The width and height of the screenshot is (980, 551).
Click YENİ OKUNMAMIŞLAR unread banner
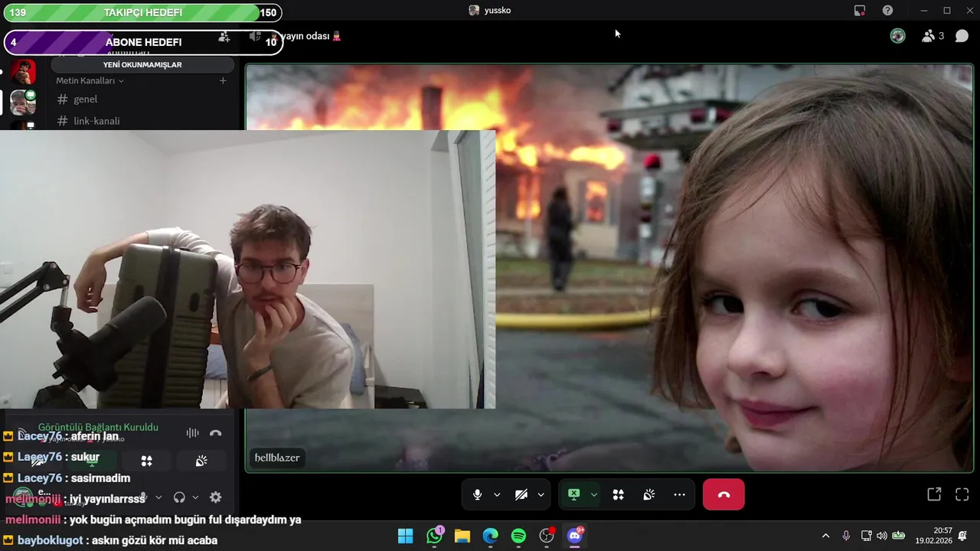[142, 65]
